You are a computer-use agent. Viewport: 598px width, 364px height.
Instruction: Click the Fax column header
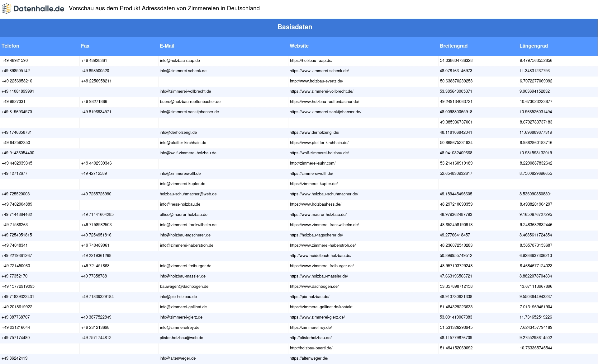85,46
